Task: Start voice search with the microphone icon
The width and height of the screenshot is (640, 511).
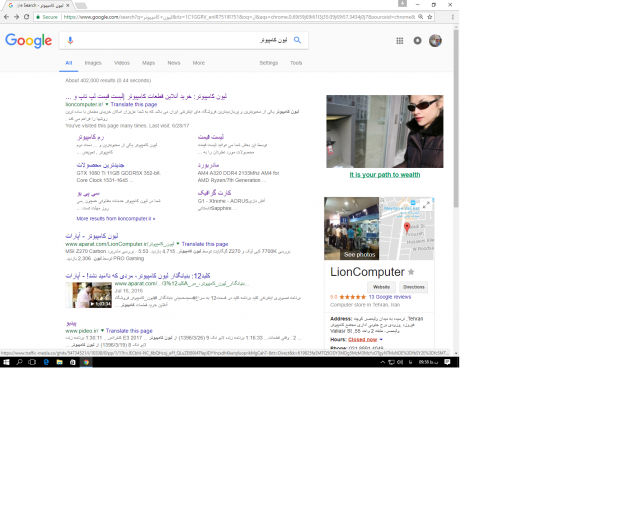Action: (70, 40)
